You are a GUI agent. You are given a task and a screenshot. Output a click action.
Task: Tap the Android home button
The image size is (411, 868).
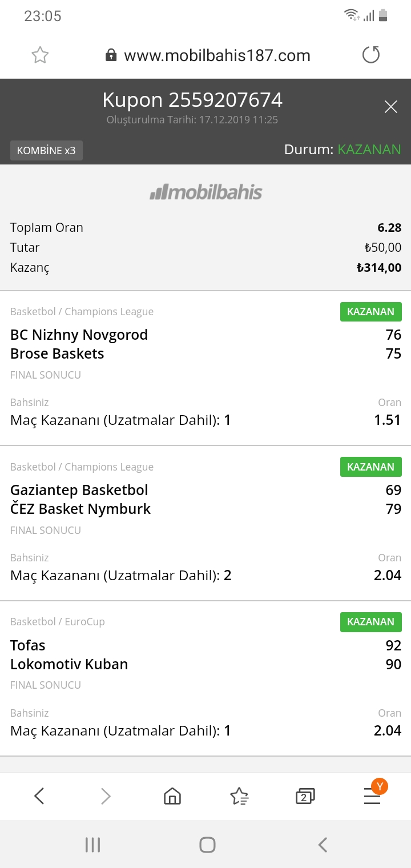[207, 845]
